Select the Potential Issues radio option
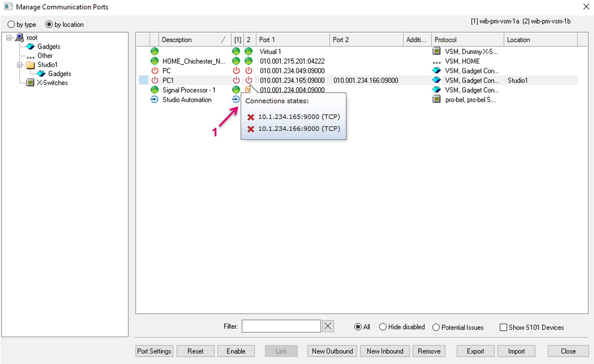Image resolution: width=594 pixels, height=364 pixels. [x=436, y=327]
